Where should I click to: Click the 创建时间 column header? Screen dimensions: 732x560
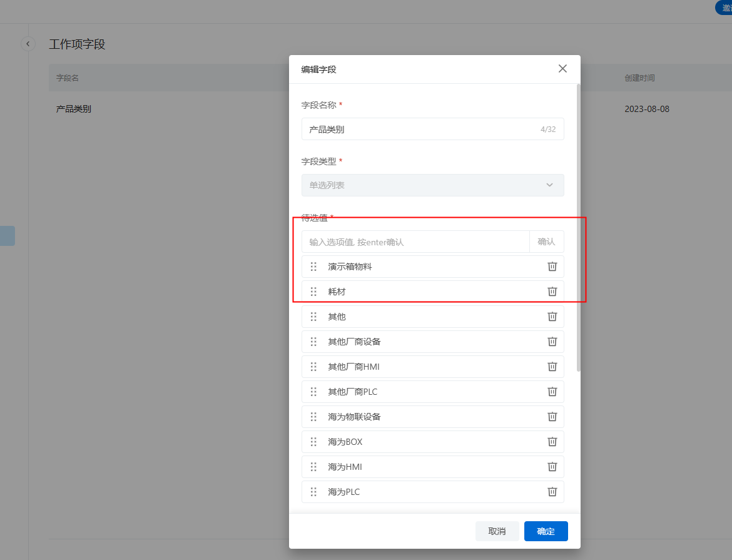639,78
